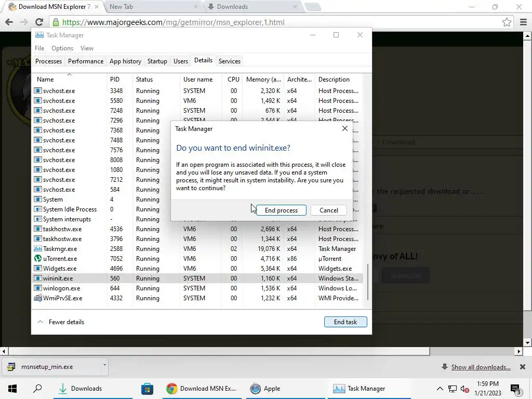The image size is (532, 399).
Task: Click the page scroll right arrow
Action: (x=519, y=352)
